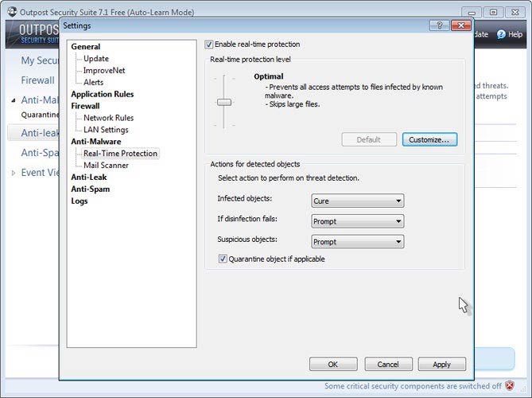Click the protection level slider handle
The image size is (532, 398).
click(224, 102)
